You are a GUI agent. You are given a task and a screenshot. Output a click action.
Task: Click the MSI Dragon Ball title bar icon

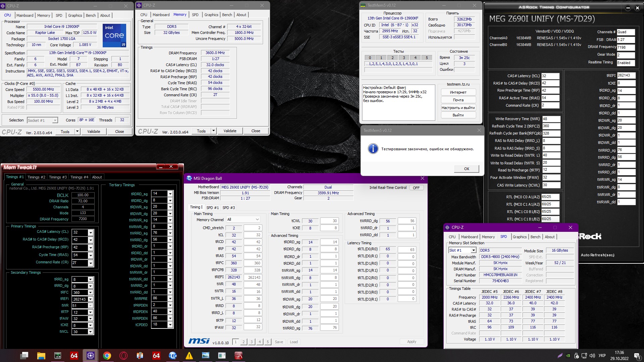coord(189,178)
